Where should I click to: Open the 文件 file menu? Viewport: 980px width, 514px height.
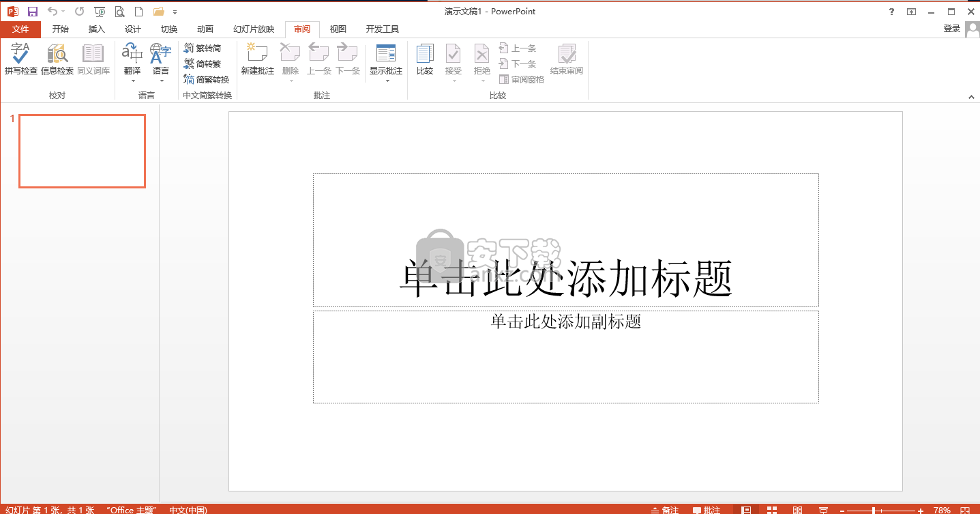pyautogui.click(x=20, y=29)
